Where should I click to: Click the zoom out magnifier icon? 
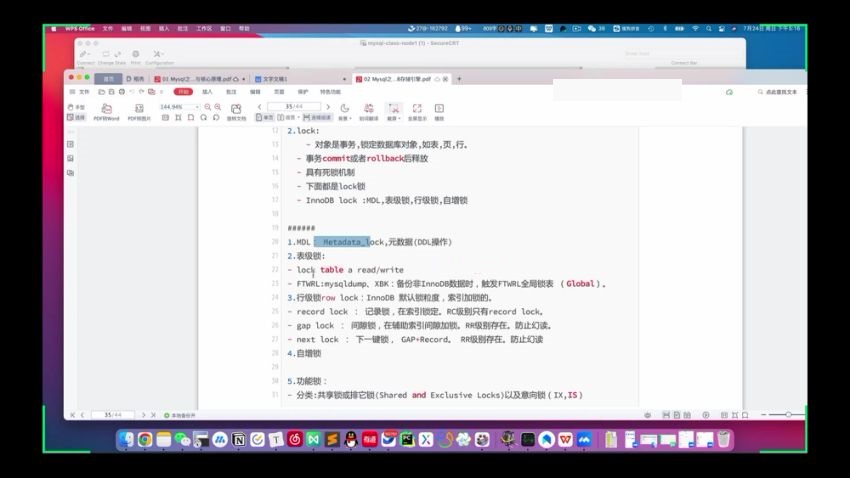click(208, 107)
